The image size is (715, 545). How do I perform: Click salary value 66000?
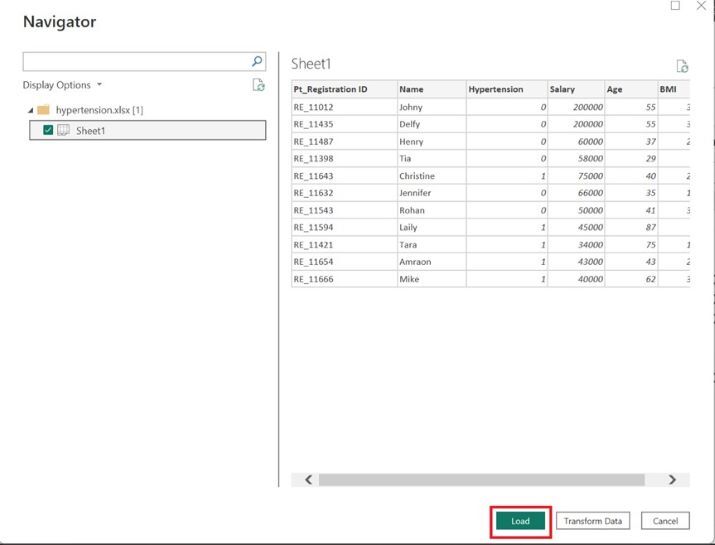point(590,193)
